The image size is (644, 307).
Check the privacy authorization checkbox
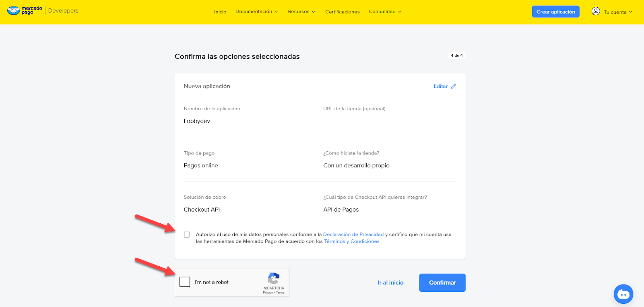point(187,235)
